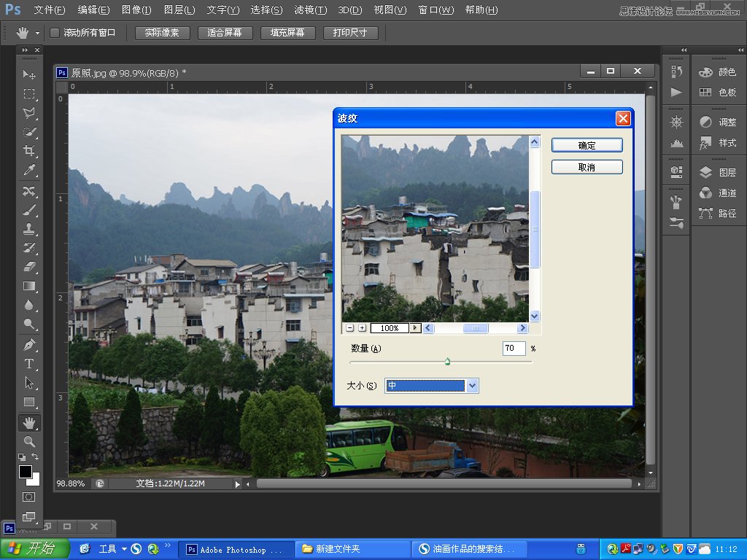
Task: Expand the toolbox to two columns
Action: [25, 50]
